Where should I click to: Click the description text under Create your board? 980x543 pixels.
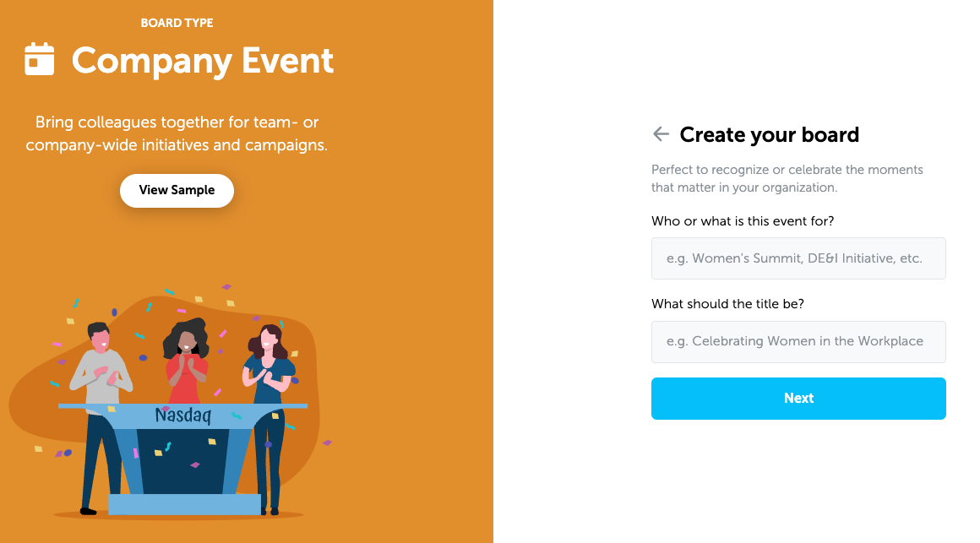(787, 178)
